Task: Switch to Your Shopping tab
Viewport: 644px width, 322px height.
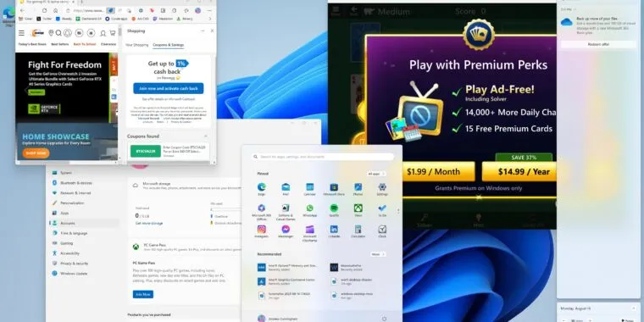Action: (x=136, y=45)
